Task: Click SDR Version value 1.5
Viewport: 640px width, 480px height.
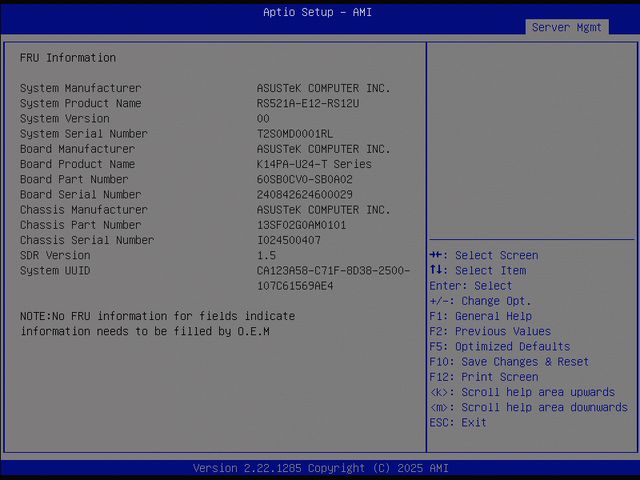Action: tap(266, 255)
